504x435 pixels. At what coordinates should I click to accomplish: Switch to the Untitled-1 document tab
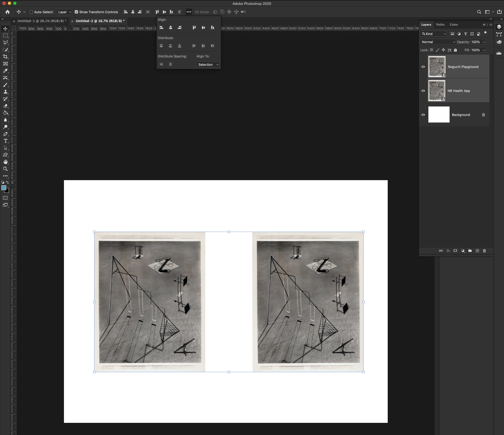click(x=42, y=21)
